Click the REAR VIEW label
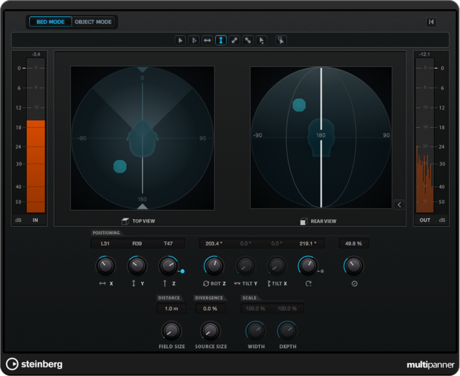Screen dimensions: 460x376 click(x=323, y=221)
